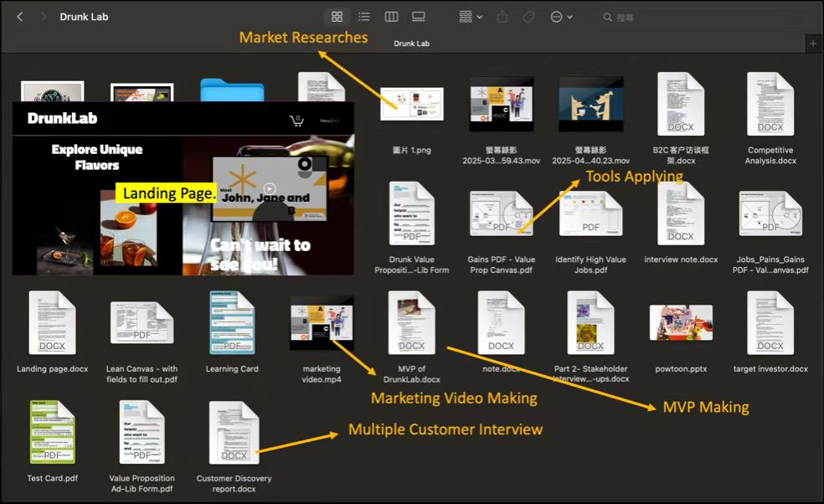Screen dimensions: 824x504
Task: Click the Share icon in toolbar
Action: [x=502, y=17]
